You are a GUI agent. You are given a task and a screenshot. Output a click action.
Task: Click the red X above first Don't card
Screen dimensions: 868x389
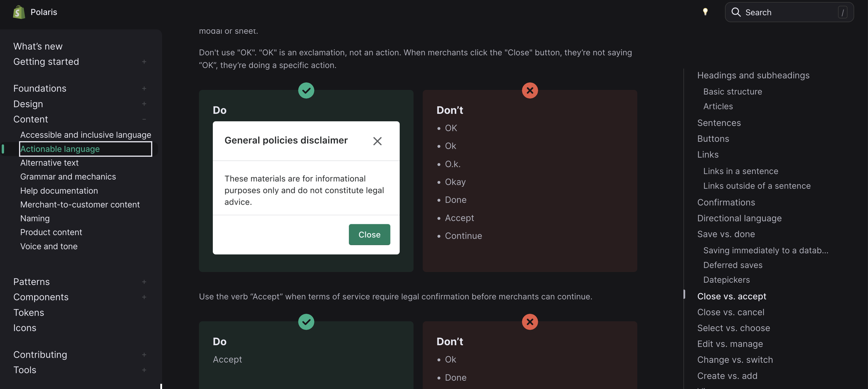point(530,90)
